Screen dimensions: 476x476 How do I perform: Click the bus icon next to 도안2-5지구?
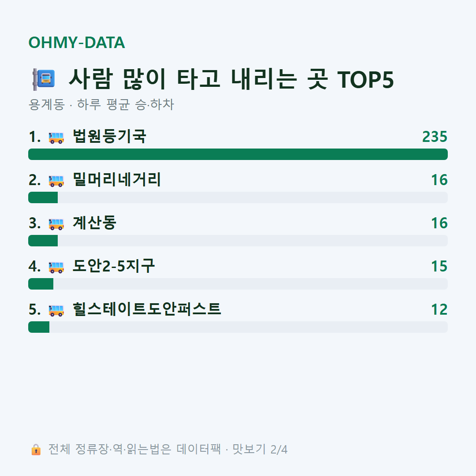[56, 267]
